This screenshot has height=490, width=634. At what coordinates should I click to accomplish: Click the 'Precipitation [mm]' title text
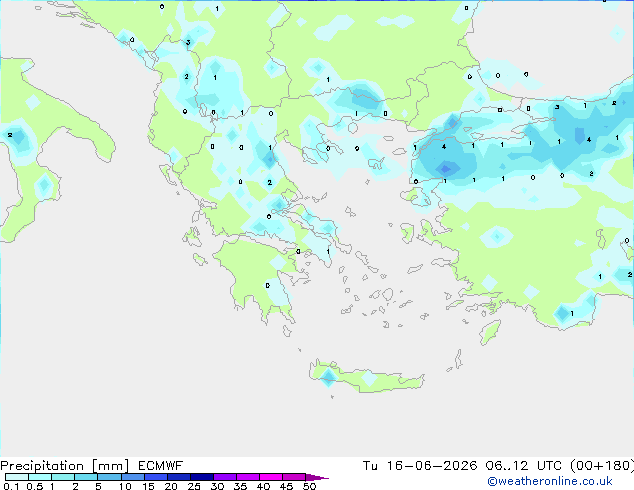tap(65, 466)
